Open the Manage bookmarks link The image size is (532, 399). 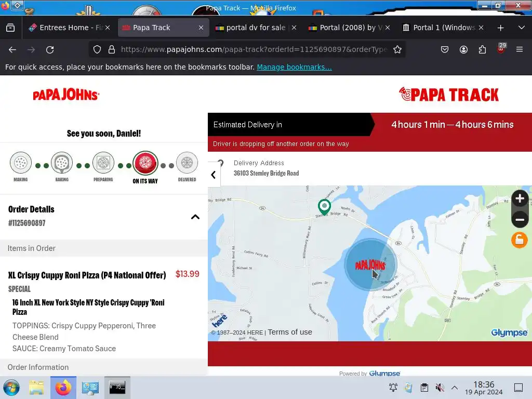(294, 67)
